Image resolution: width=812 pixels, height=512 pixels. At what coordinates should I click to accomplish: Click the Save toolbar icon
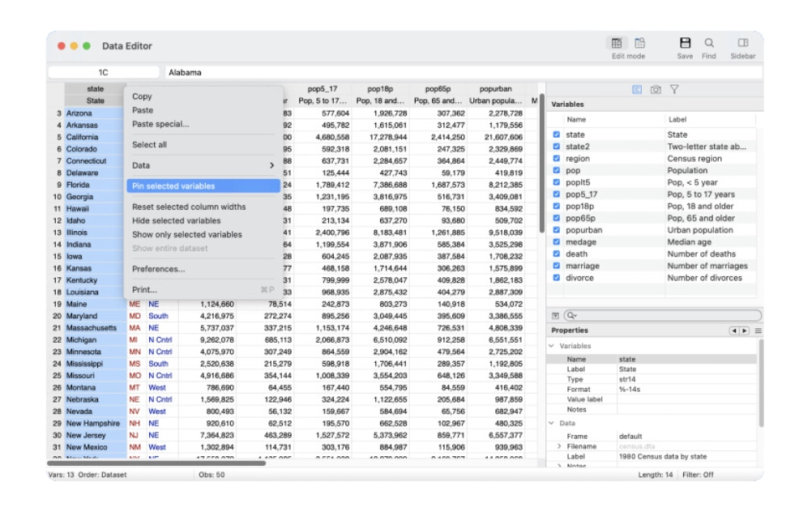(x=685, y=43)
